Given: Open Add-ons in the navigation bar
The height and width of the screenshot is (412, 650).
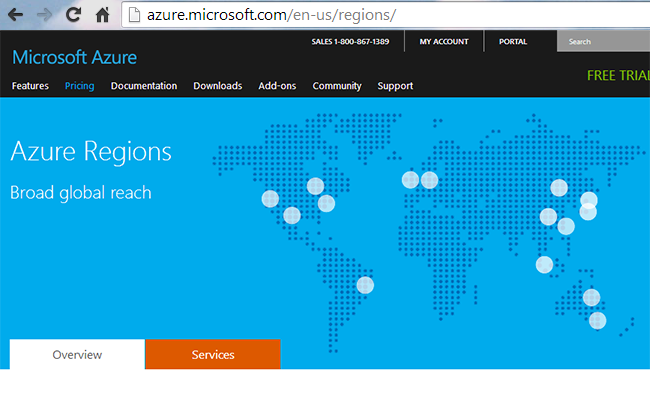Looking at the screenshot, I should point(277,86).
